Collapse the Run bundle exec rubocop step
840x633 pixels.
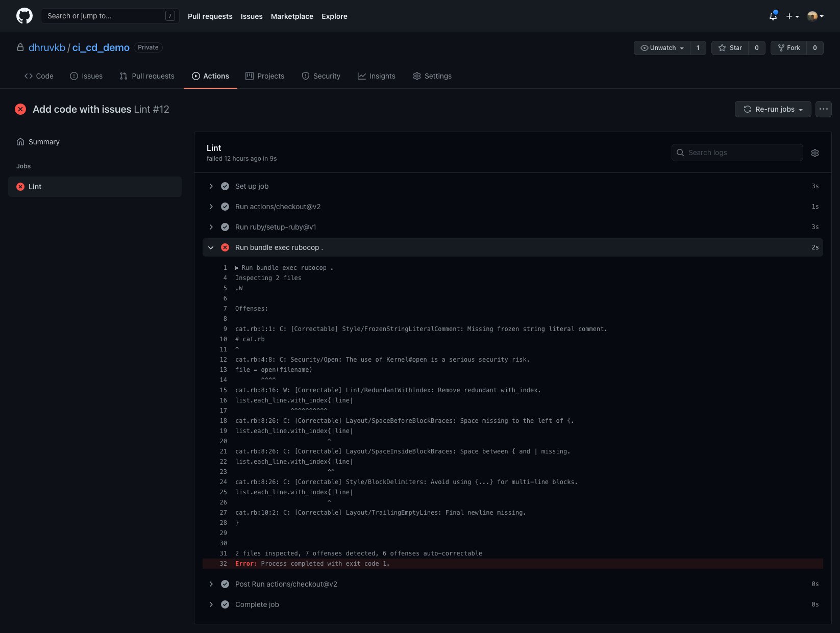click(x=211, y=247)
